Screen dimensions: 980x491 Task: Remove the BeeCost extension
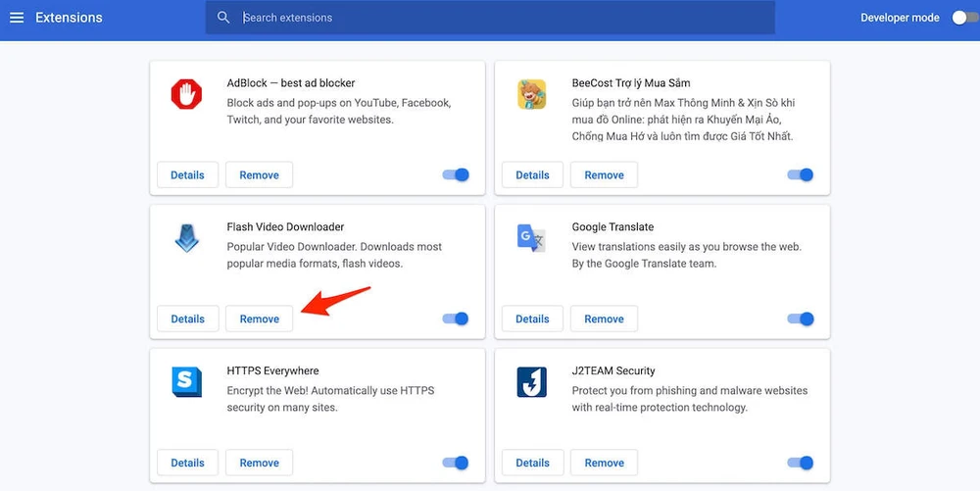[604, 175]
